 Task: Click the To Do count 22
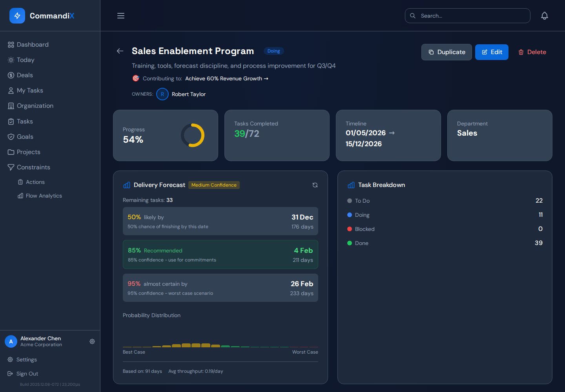539,201
